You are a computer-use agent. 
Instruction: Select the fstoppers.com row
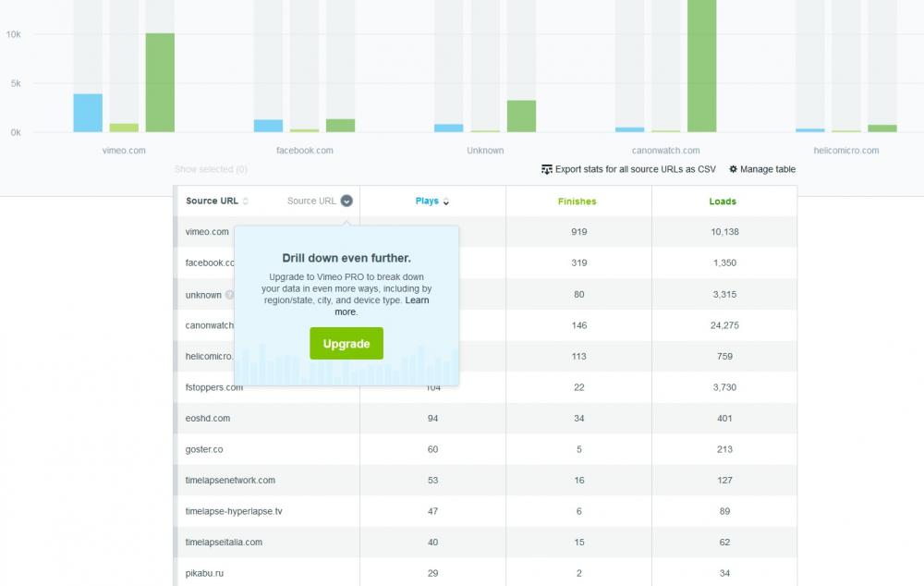coord(214,387)
